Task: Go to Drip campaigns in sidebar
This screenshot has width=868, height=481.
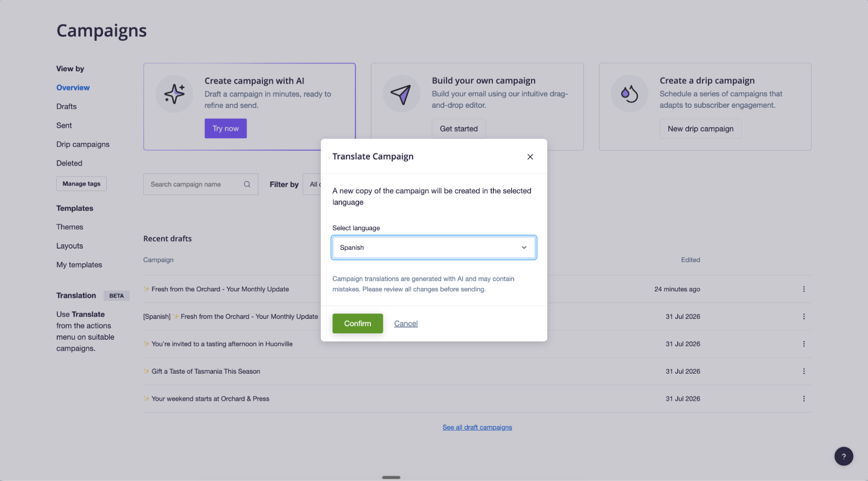Action: click(x=83, y=144)
